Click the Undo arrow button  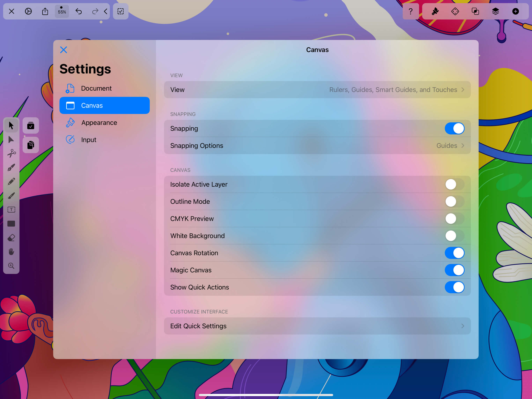pyautogui.click(x=79, y=11)
